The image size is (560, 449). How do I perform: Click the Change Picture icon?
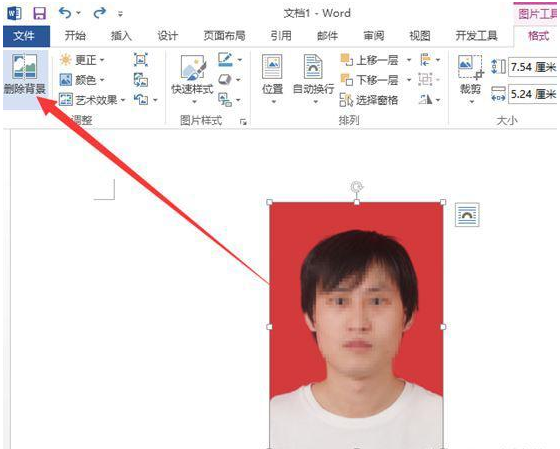pyautogui.click(x=141, y=80)
